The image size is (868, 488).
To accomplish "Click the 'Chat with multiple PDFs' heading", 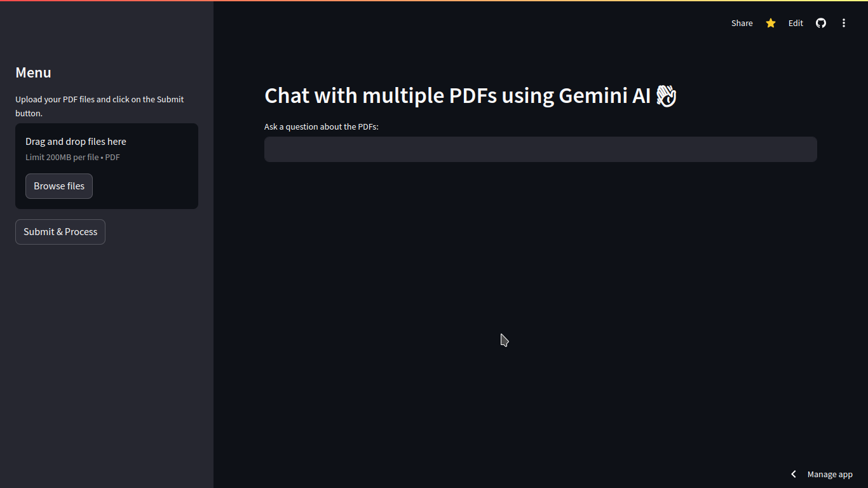I will pyautogui.click(x=458, y=96).
